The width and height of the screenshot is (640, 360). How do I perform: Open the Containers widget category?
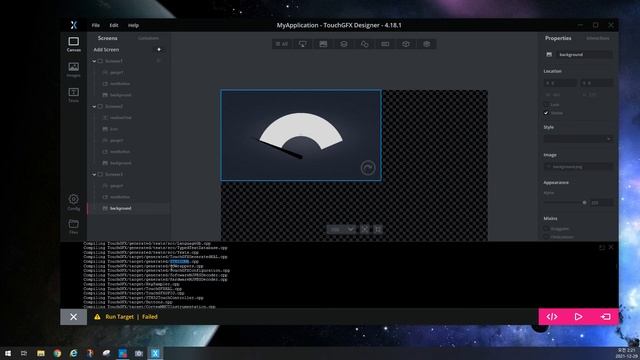coord(344,44)
